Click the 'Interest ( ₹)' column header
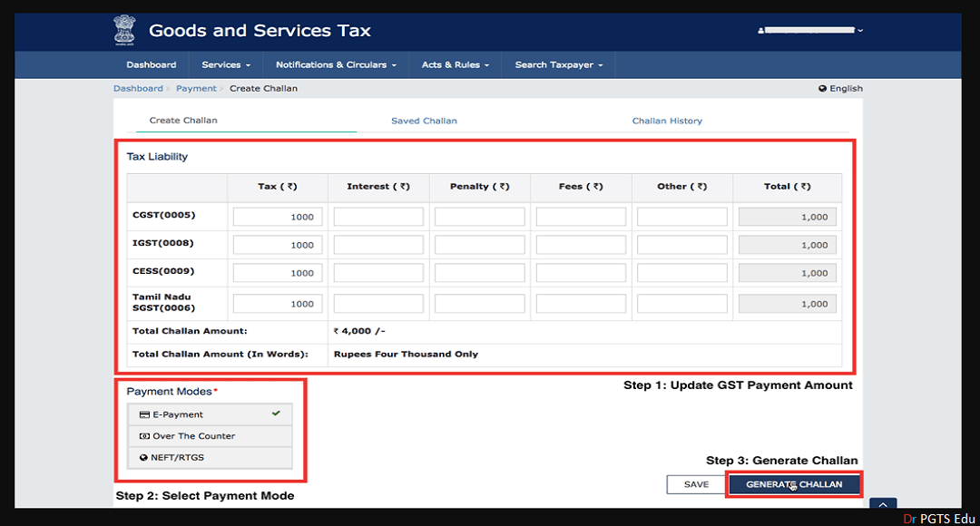980x526 pixels. click(378, 186)
